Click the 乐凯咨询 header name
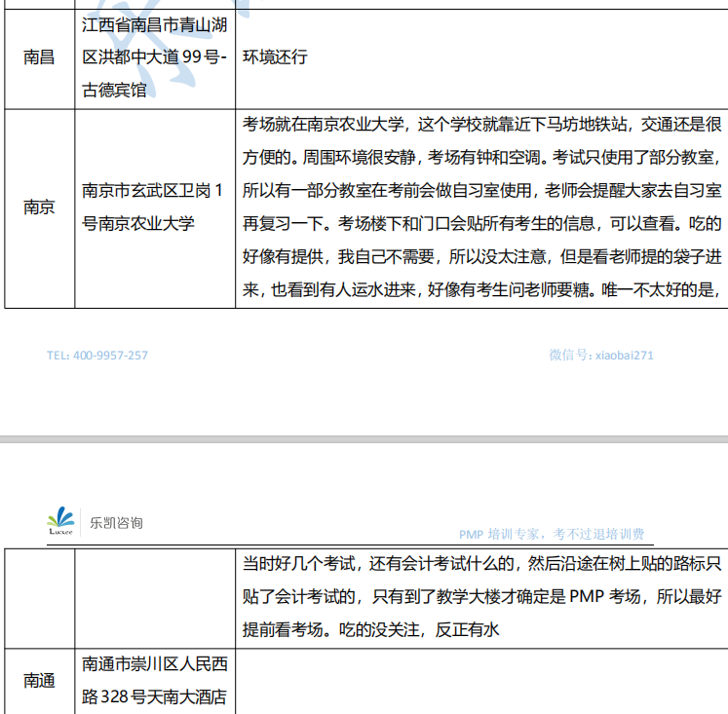 point(116,523)
